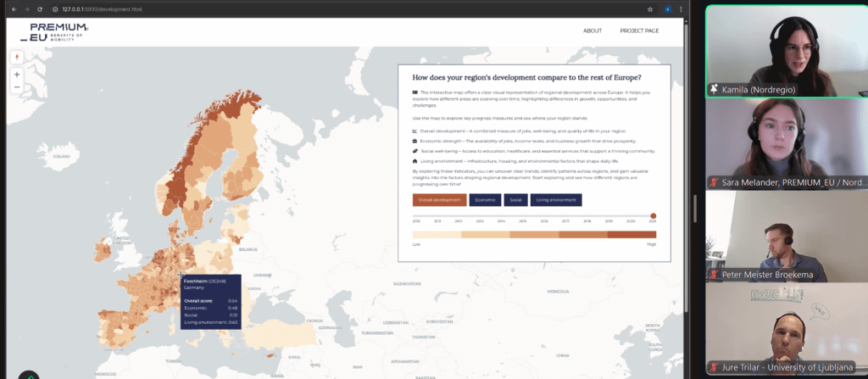The image size is (868, 379).
Task: Select the Overall development indicator
Action: (439, 200)
